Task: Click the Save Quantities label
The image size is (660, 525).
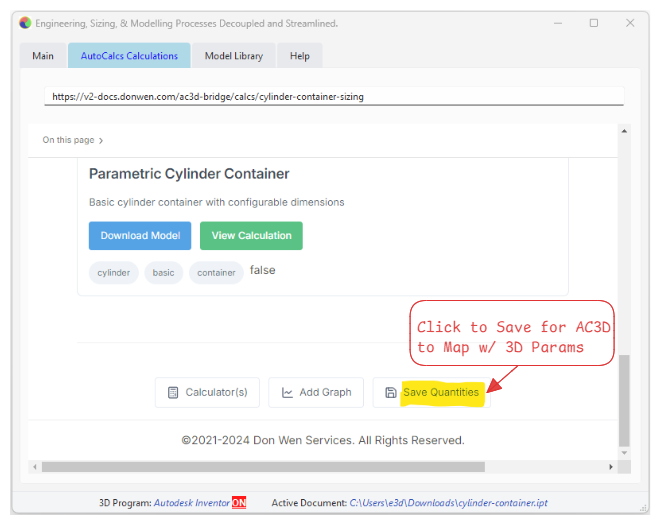Action: [441, 392]
